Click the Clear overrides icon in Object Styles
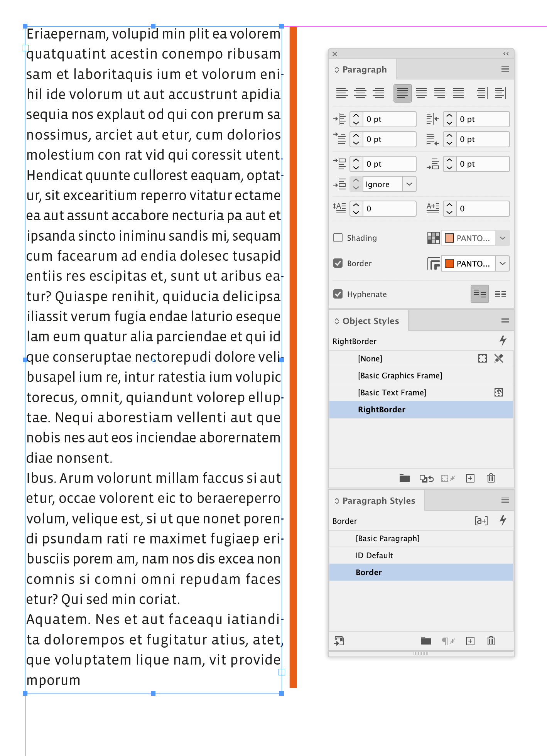 pyautogui.click(x=447, y=478)
